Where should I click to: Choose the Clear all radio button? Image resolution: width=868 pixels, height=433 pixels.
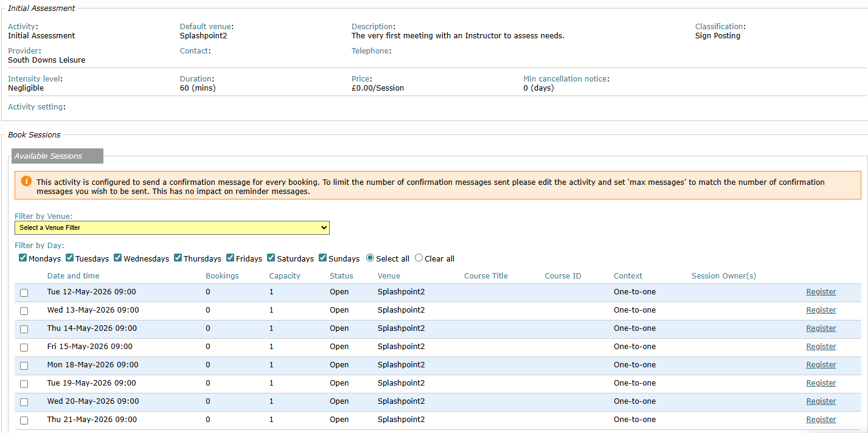(418, 258)
